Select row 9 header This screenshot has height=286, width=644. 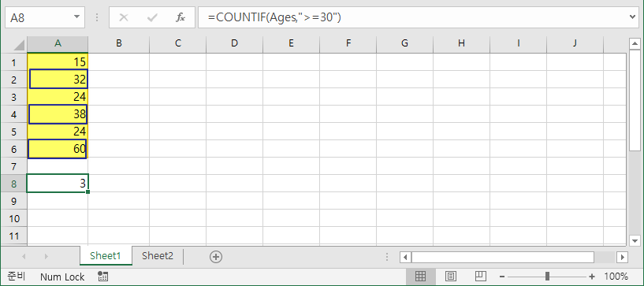coord(13,201)
